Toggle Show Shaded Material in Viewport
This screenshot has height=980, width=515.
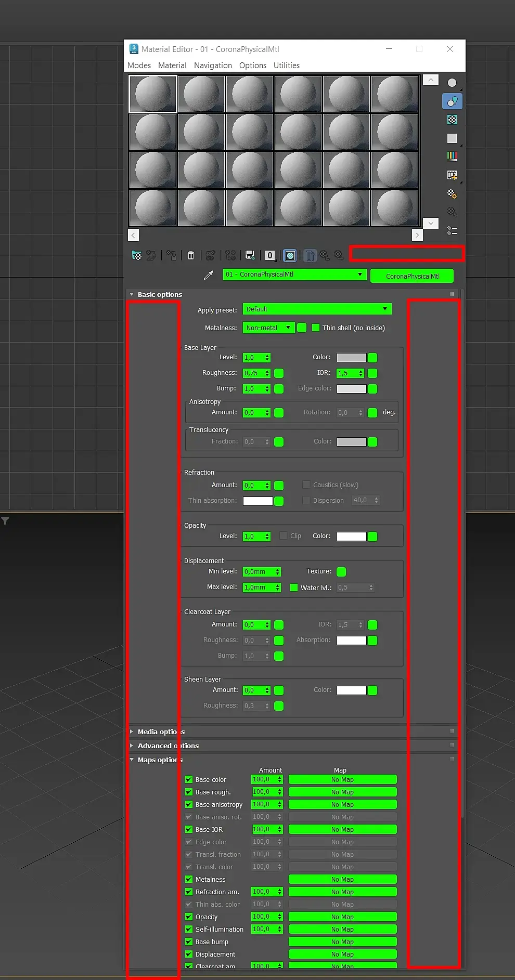[x=290, y=255]
